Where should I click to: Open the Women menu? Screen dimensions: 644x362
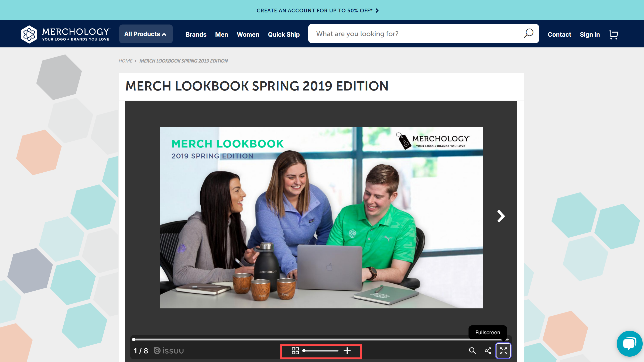(x=248, y=34)
